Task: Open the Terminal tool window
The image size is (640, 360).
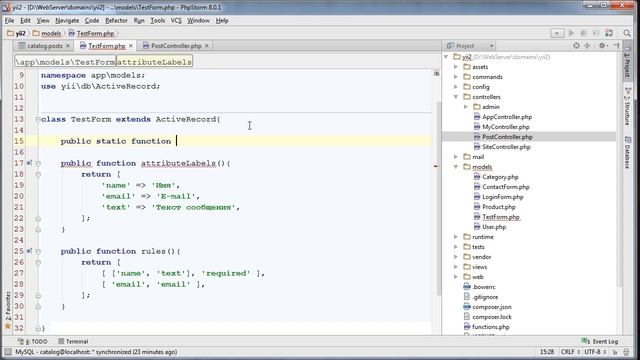Action: coord(73,341)
